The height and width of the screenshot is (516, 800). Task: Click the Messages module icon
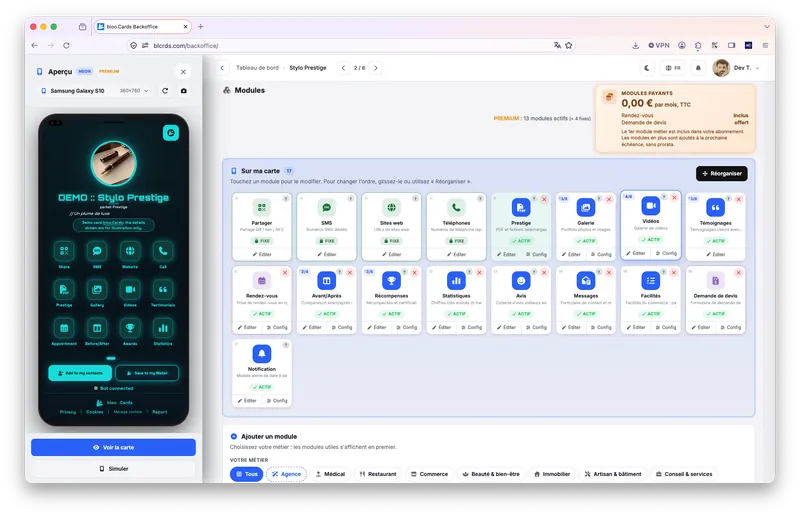coord(585,280)
